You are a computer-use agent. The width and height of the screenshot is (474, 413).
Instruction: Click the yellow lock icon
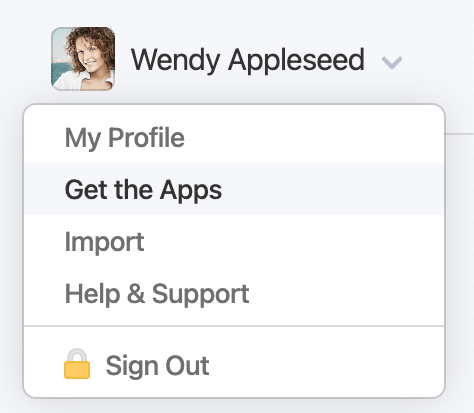[77, 364]
